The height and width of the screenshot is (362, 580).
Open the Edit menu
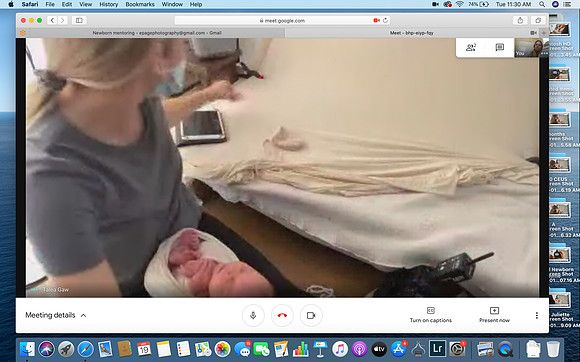pyautogui.click(x=67, y=4)
